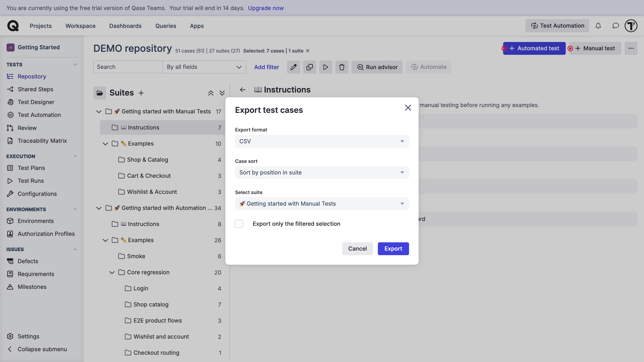This screenshot has height=362, width=644.
Task: Collapse the Examples suite with 26 cases
Action: click(x=105, y=240)
